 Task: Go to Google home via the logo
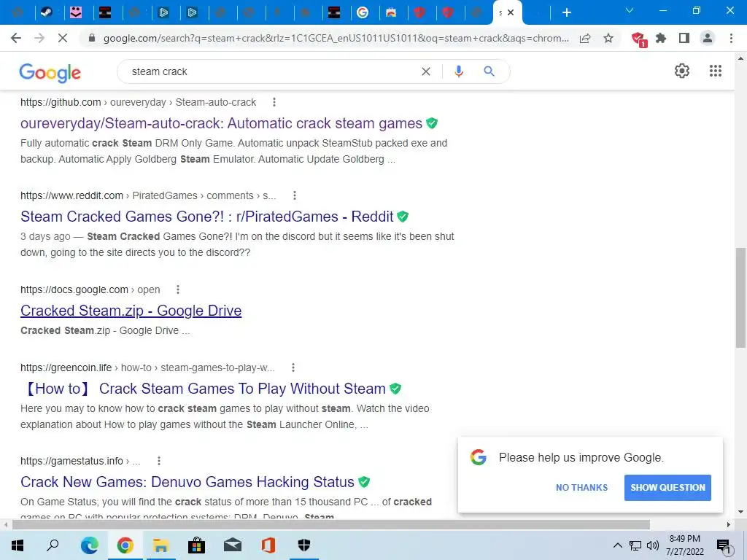[50, 73]
